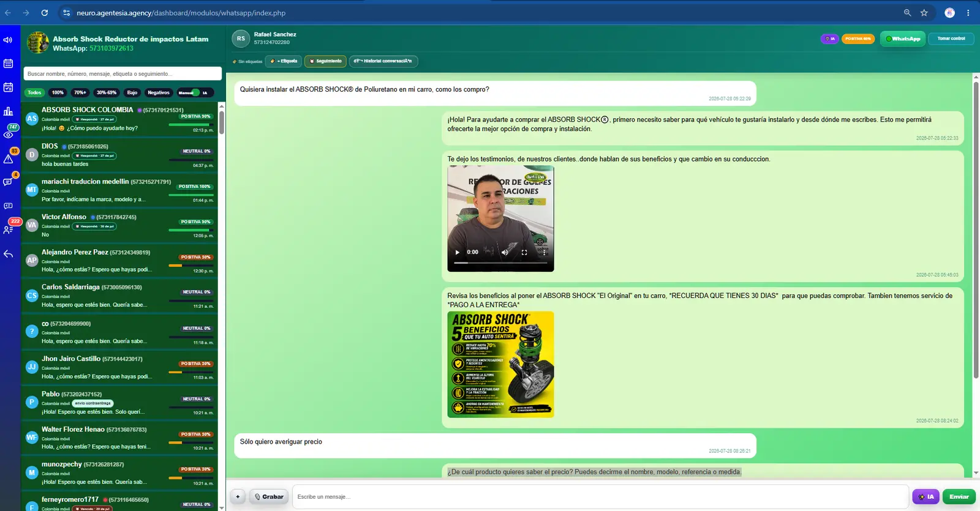Click the purple IA badge in chat header
The height and width of the screenshot is (511, 980).
[830, 39]
